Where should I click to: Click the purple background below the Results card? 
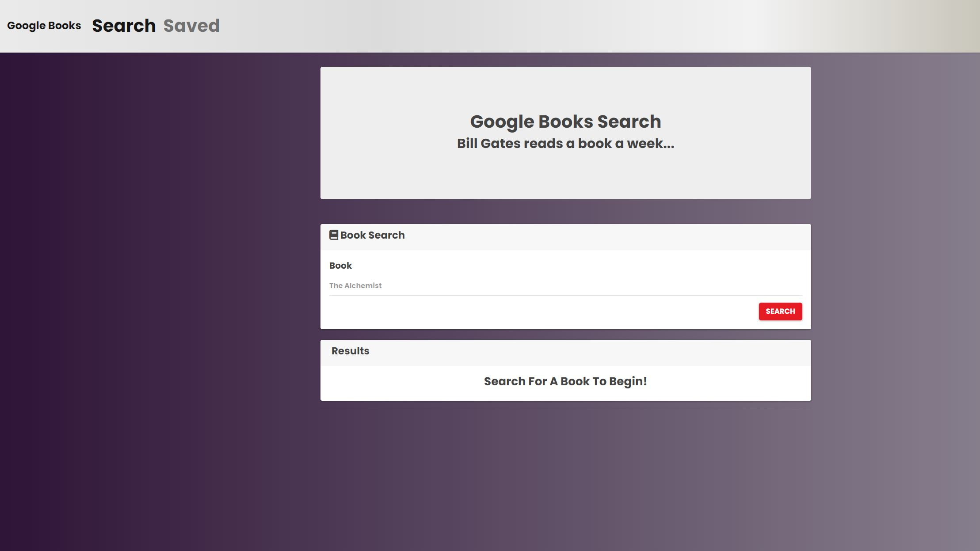tap(565, 477)
